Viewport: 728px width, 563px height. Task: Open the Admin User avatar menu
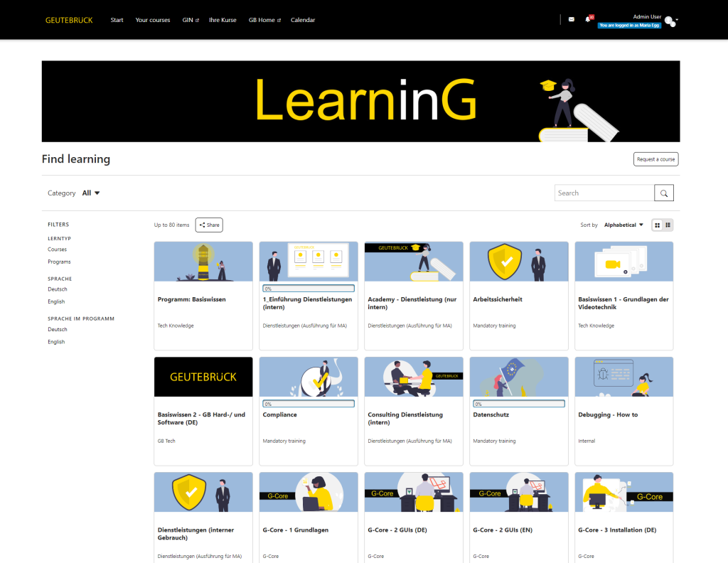[x=671, y=21]
